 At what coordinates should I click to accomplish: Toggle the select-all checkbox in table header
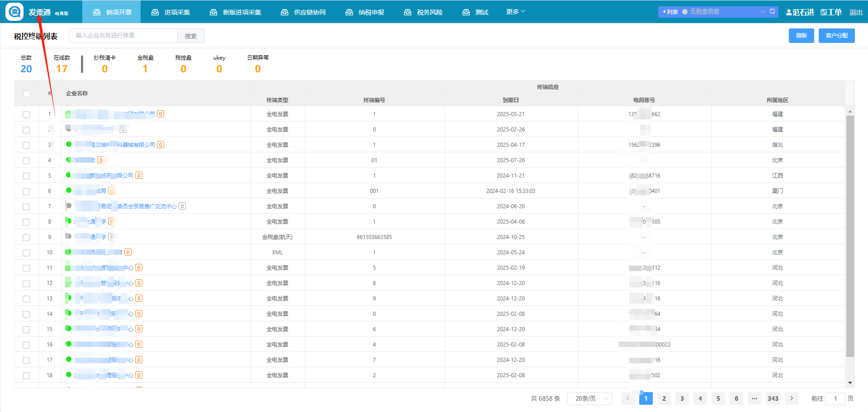(x=26, y=94)
